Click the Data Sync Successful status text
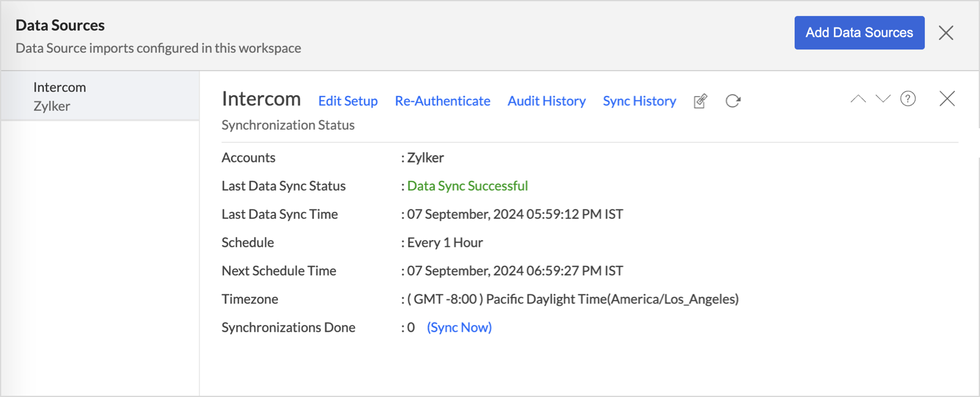Screen dimensions: 980x397 467,186
